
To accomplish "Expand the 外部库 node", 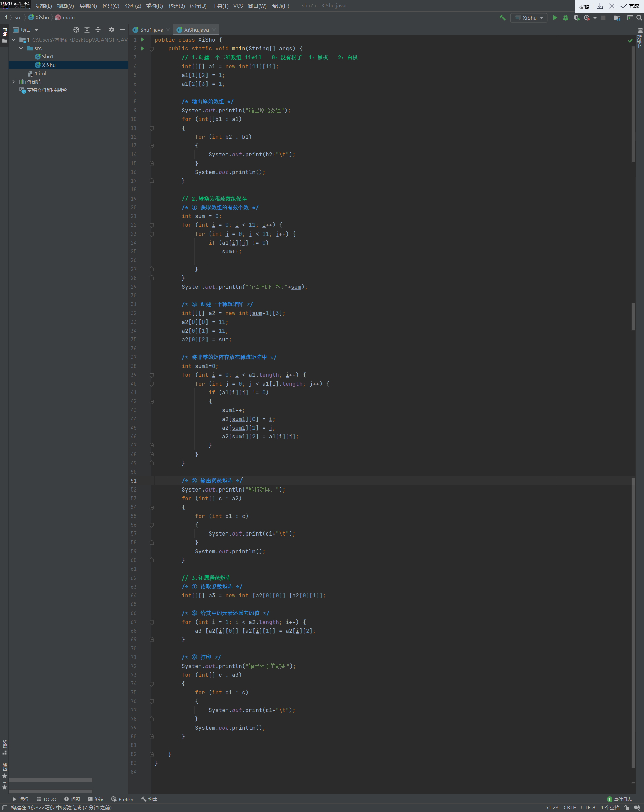I will coord(14,82).
